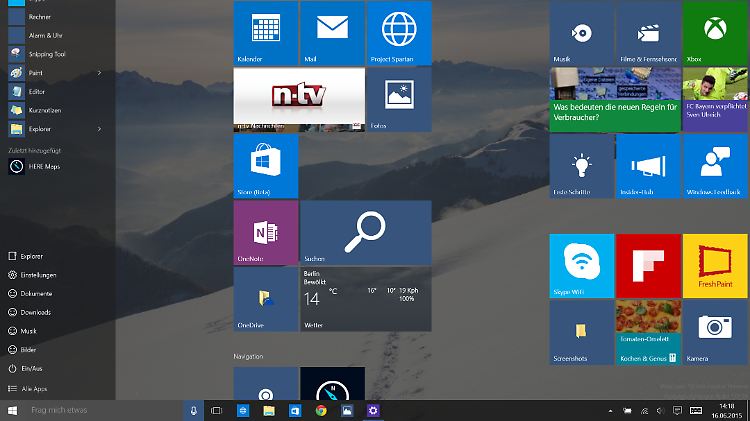Open the touch keyboard tray icon

[x=696, y=411]
